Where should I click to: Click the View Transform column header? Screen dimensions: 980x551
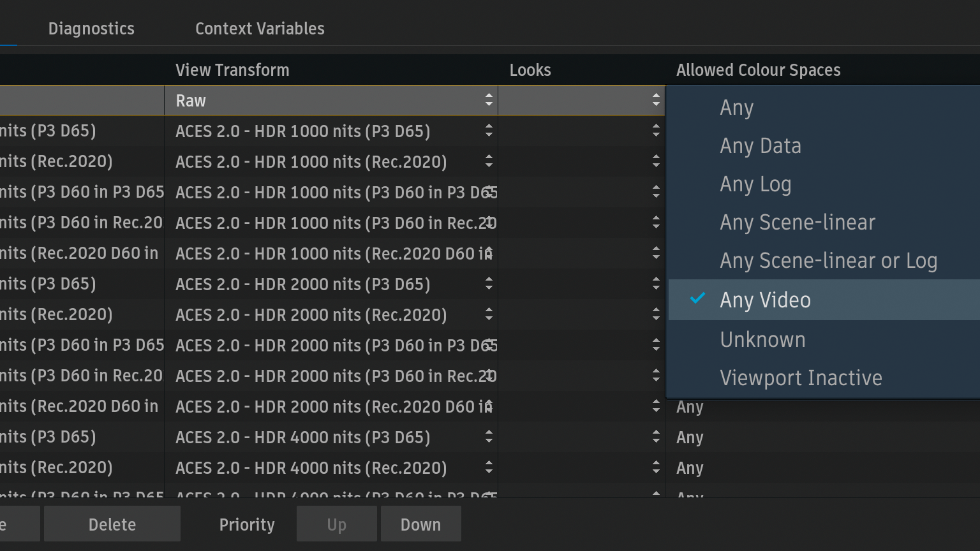(x=232, y=70)
